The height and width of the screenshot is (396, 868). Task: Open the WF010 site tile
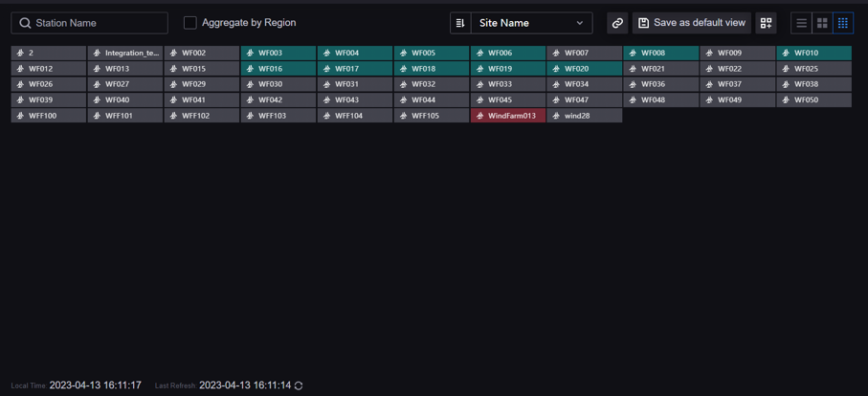tap(813, 54)
